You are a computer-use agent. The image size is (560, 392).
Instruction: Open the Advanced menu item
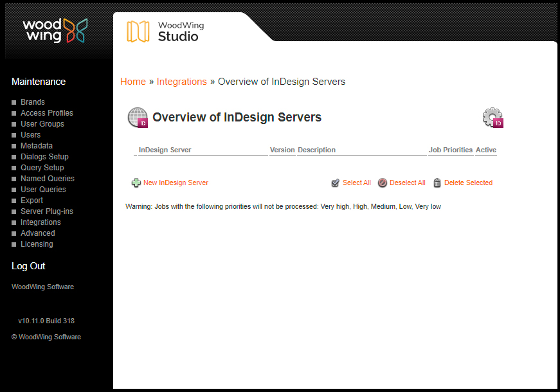pyautogui.click(x=38, y=233)
